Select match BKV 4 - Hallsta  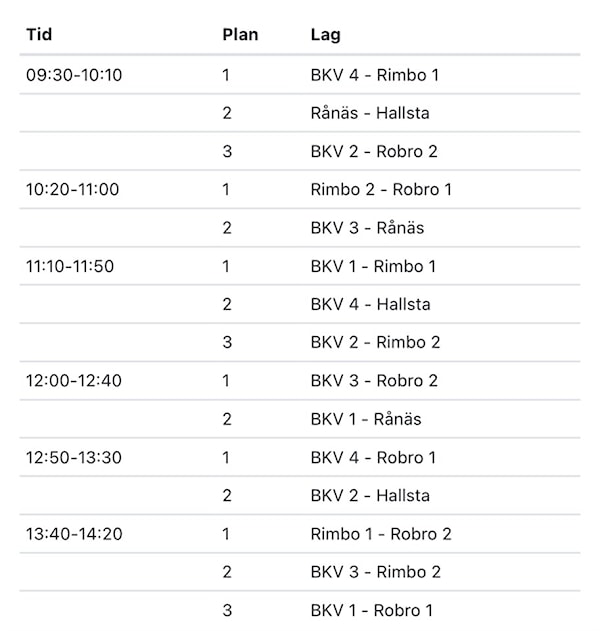[x=370, y=304]
